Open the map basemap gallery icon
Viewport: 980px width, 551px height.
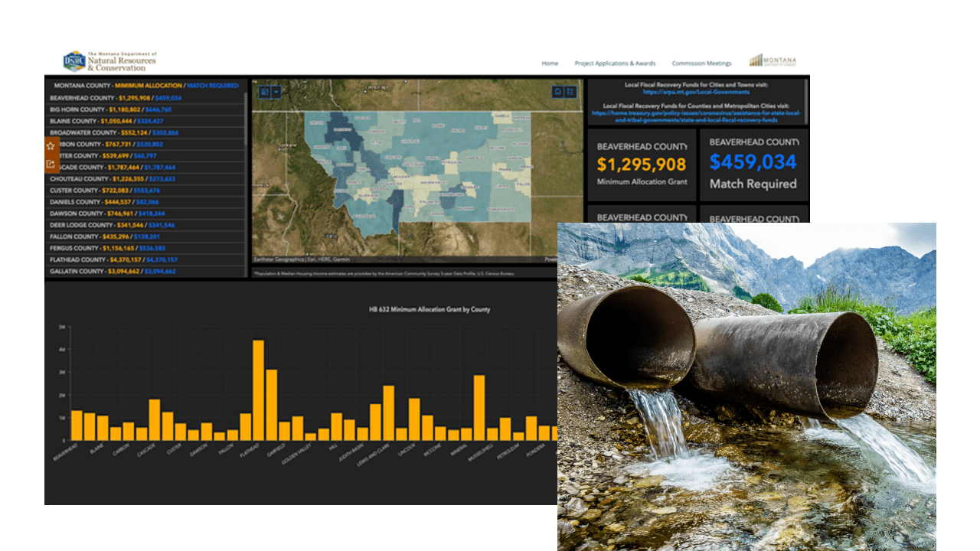[265, 92]
